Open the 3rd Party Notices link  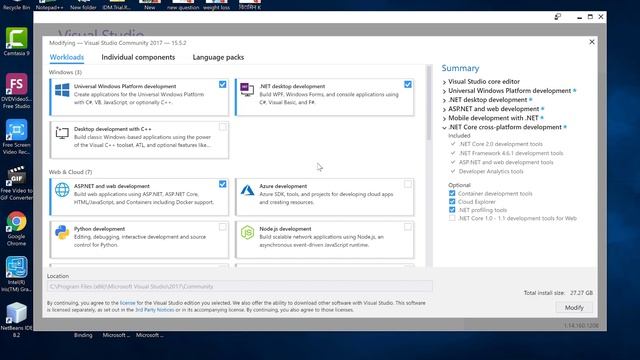154,310
